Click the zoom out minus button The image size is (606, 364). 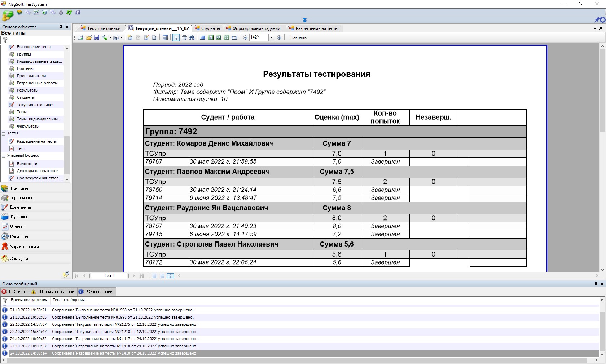click(245, 37)
